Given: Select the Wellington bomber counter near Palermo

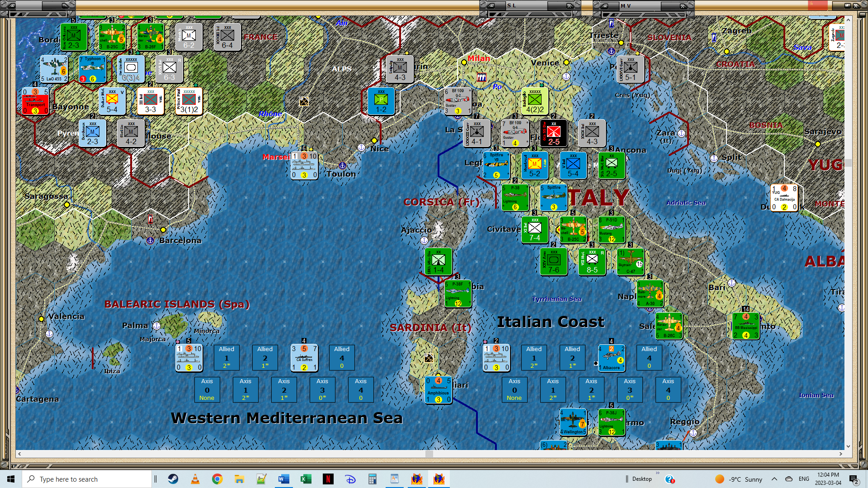Looking at the screenshot, I should [573, 422].
